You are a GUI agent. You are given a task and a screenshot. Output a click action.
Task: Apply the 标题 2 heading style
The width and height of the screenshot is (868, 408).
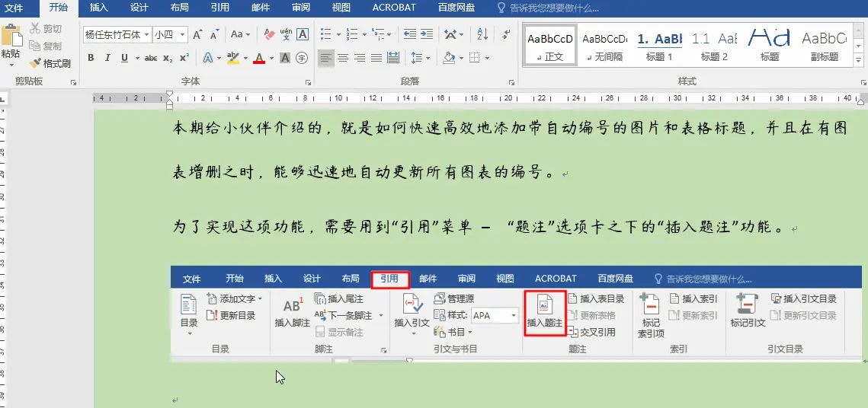pyautogui.click(x=714, y=46)
